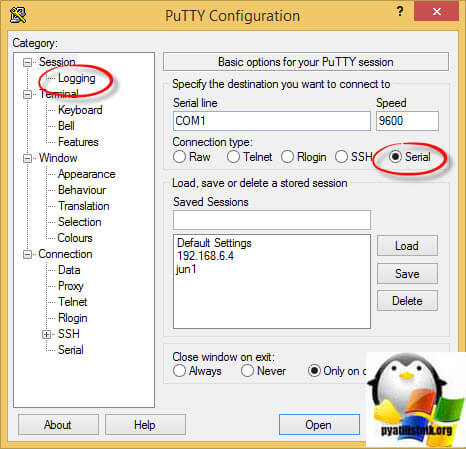Open the Logging category
Viewport: 466px width, 449px height.
(77, 78)
